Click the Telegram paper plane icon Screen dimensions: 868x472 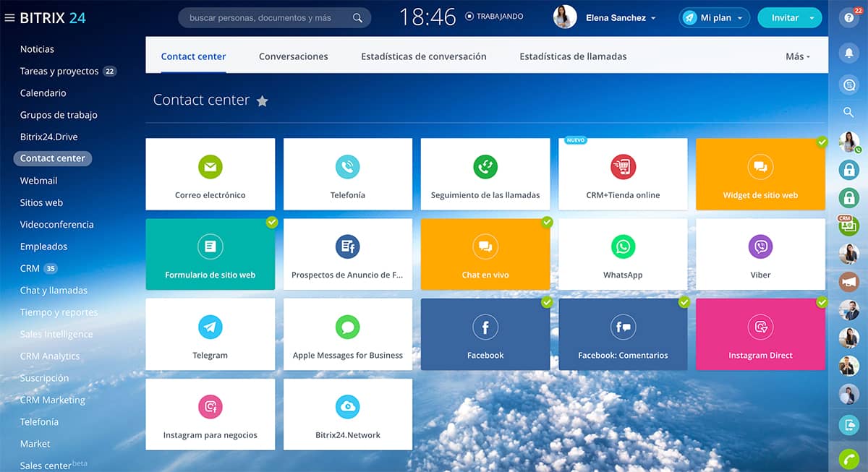(210, 327)
